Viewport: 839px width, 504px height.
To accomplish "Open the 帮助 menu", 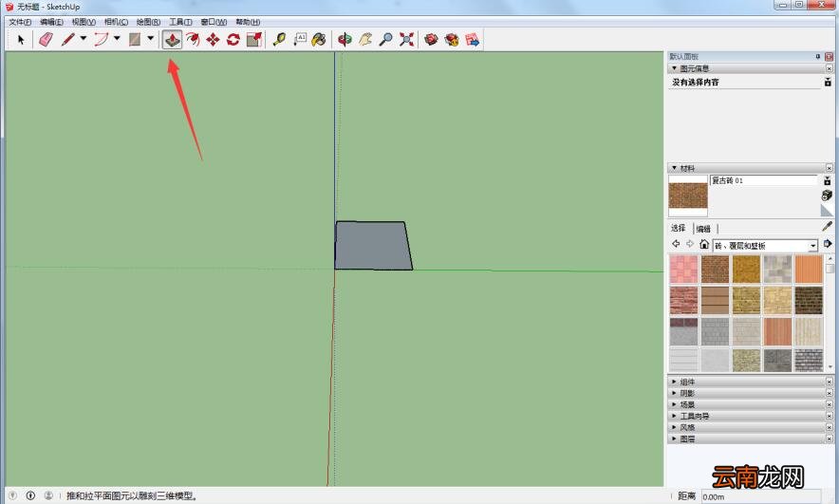I will pos(248,22).
